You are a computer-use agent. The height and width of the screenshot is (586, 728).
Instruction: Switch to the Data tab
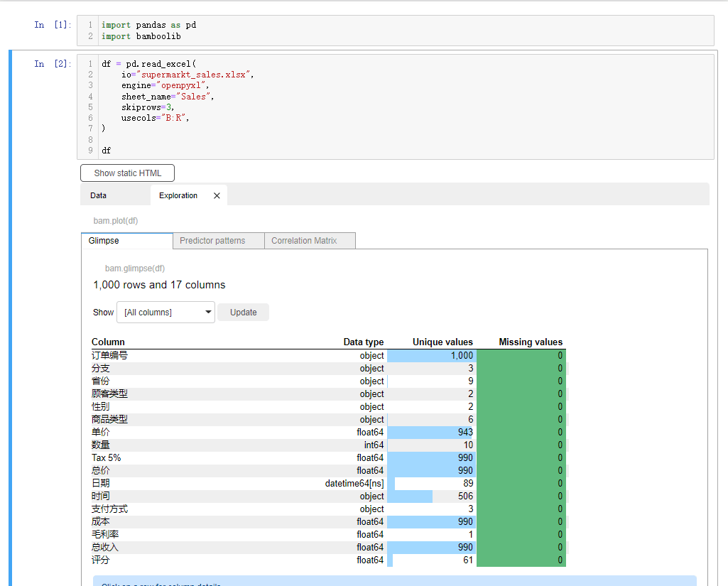[x=99, y=195]
